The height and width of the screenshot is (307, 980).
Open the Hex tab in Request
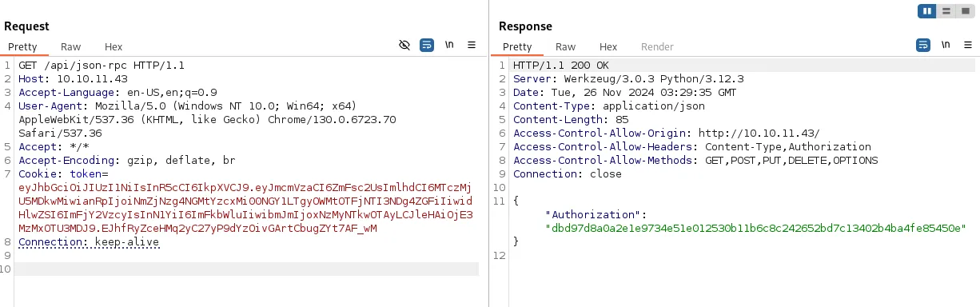point(114,47)
